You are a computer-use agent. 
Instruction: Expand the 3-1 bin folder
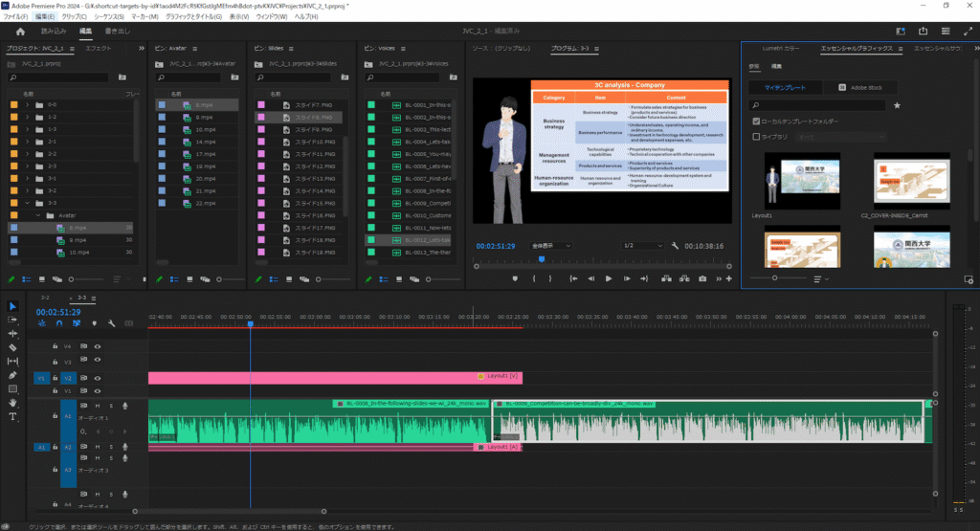[x=27, y=179]
